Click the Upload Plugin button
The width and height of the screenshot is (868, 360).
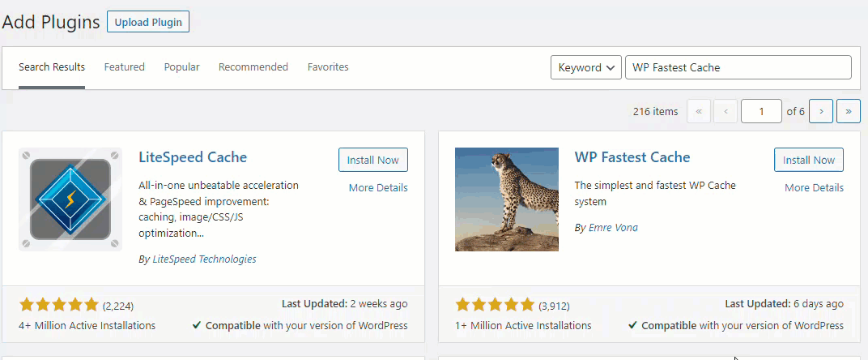point(148,22)
